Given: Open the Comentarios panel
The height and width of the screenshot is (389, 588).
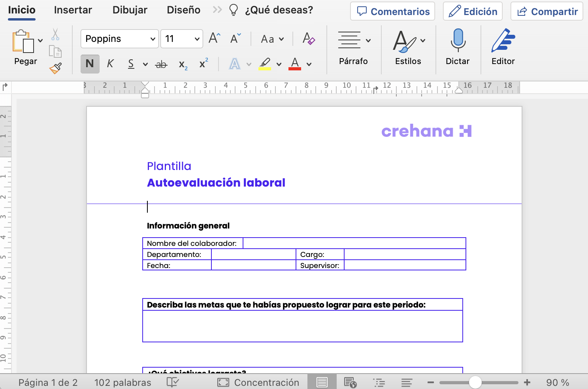Looking at the screenshot, I should click(x=392, y=11).
